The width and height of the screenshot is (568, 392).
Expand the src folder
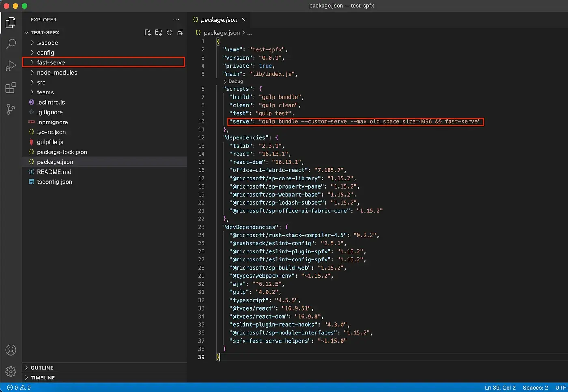click(x=104, y=82)
